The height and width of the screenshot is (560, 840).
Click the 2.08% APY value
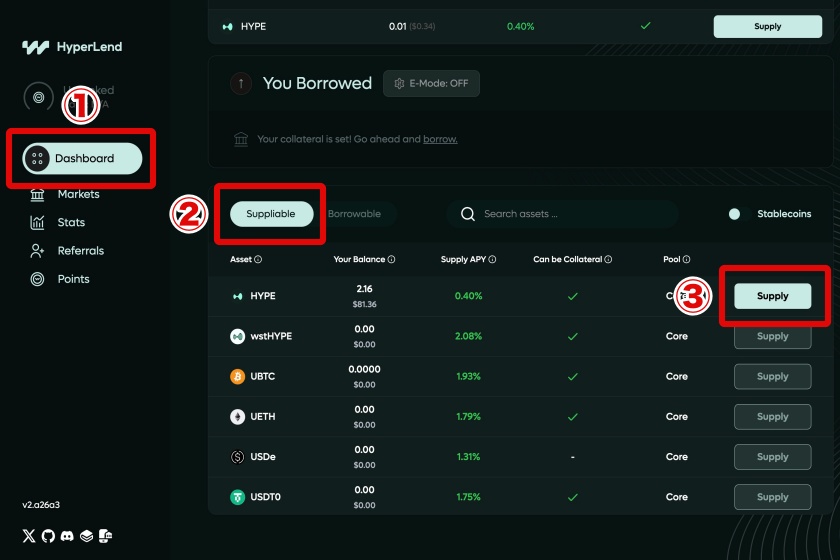click(468, 337)
